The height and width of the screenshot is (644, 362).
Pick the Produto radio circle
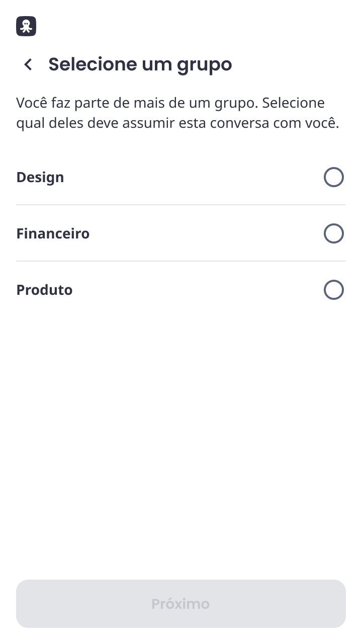pos(333,290)
